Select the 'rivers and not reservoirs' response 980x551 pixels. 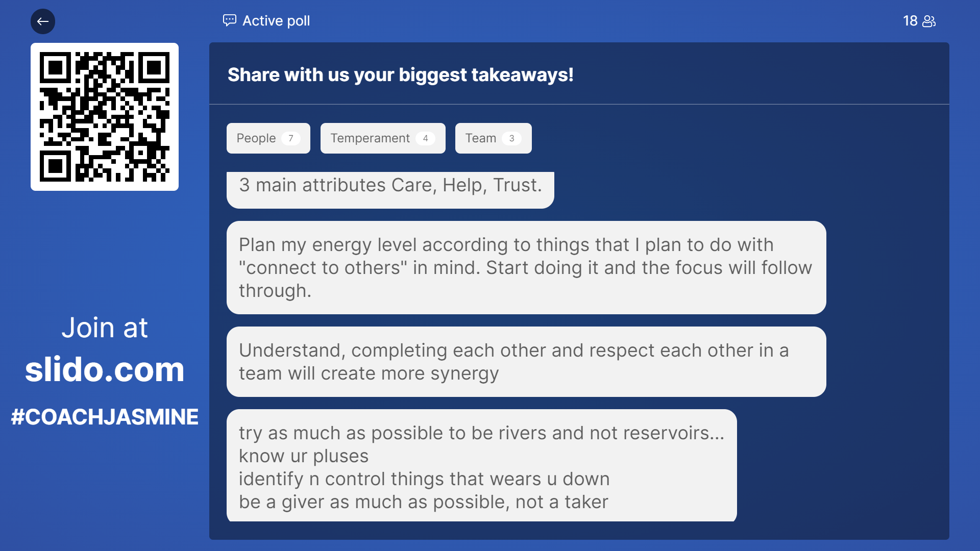(x=482, y=465)
